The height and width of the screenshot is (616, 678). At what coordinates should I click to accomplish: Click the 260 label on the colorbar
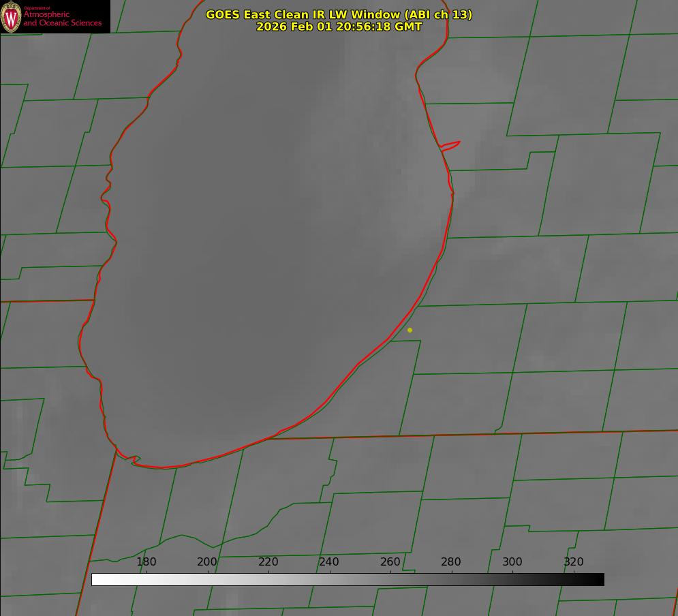pyautogui.click(x=390, y=562)
